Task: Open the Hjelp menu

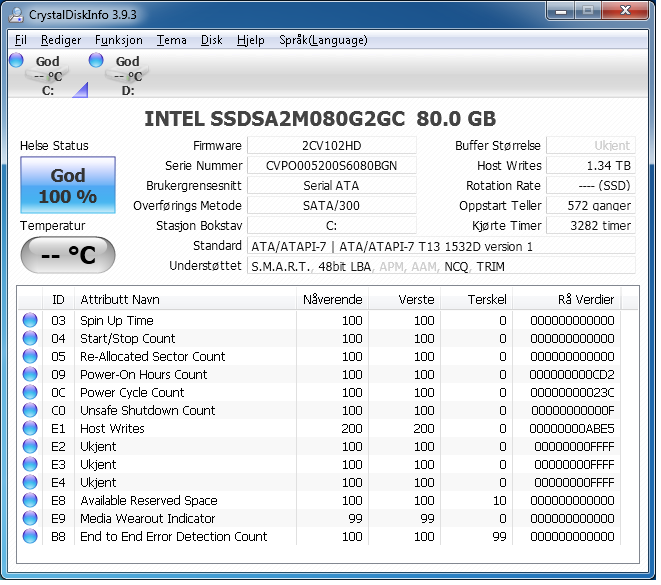Action: pos(250,40)
